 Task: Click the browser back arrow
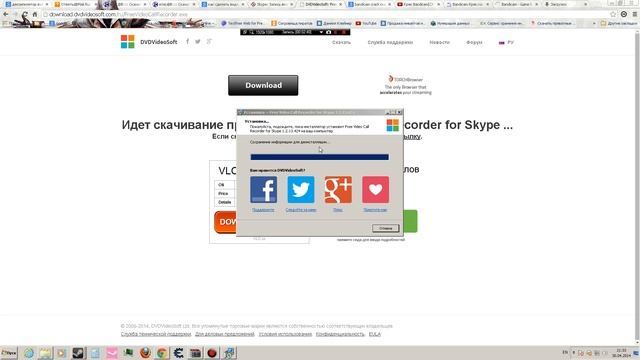tap(5, 14)
